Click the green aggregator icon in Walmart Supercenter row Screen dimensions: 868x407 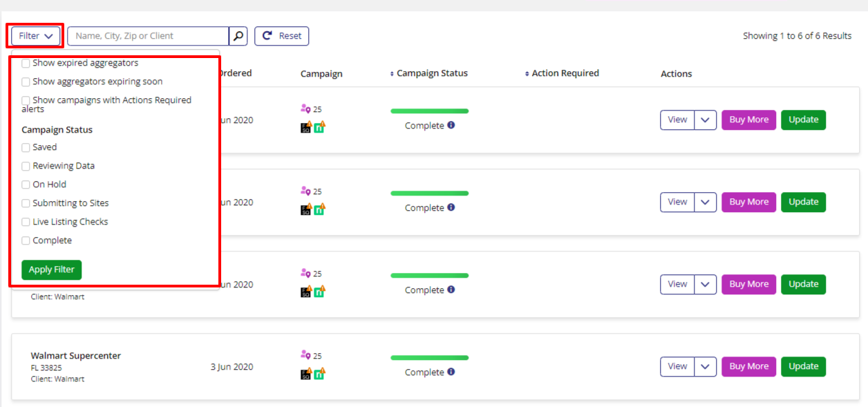point(319,374)
